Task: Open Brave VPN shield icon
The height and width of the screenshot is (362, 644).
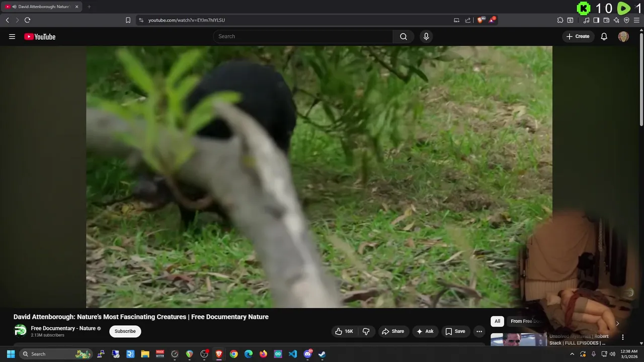Action: (x=626, y=20)
